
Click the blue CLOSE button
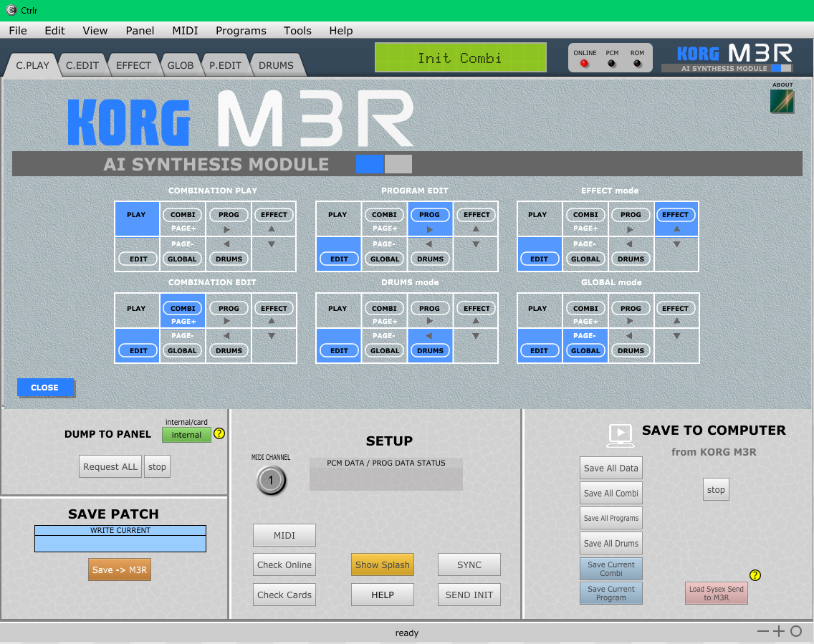coord(44,388)
